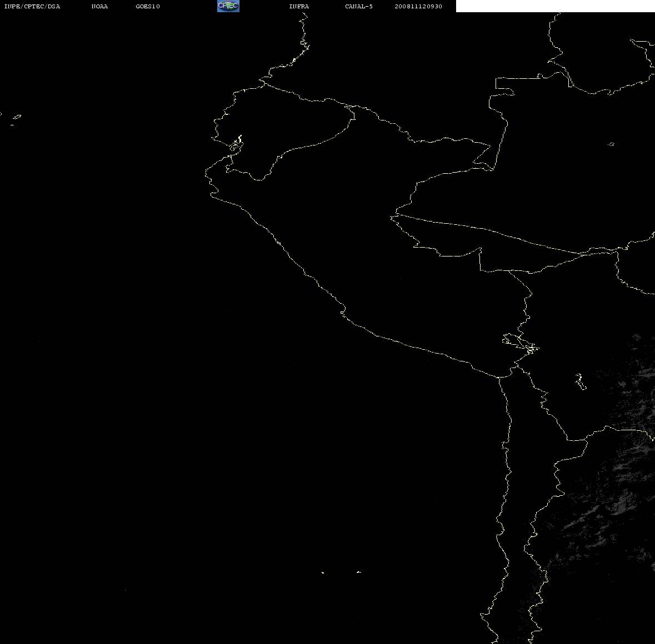
Task: Select the GOES10 satellite label
Action: click(147, 6)
